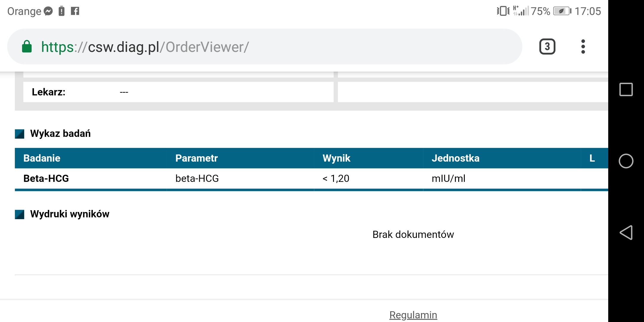
Task: Tap the Messenger notification icon in status bar
Action: [x=48, y=11]
